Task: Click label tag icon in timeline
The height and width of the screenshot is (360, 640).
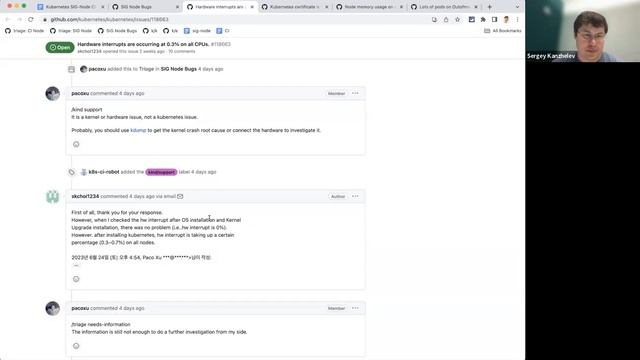Action: click(x=71, y=172)
